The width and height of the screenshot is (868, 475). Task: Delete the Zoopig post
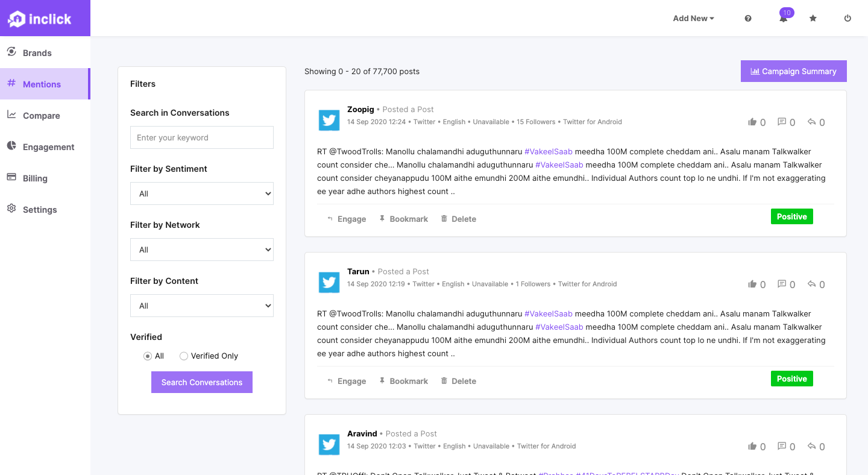tap(459, 219)
